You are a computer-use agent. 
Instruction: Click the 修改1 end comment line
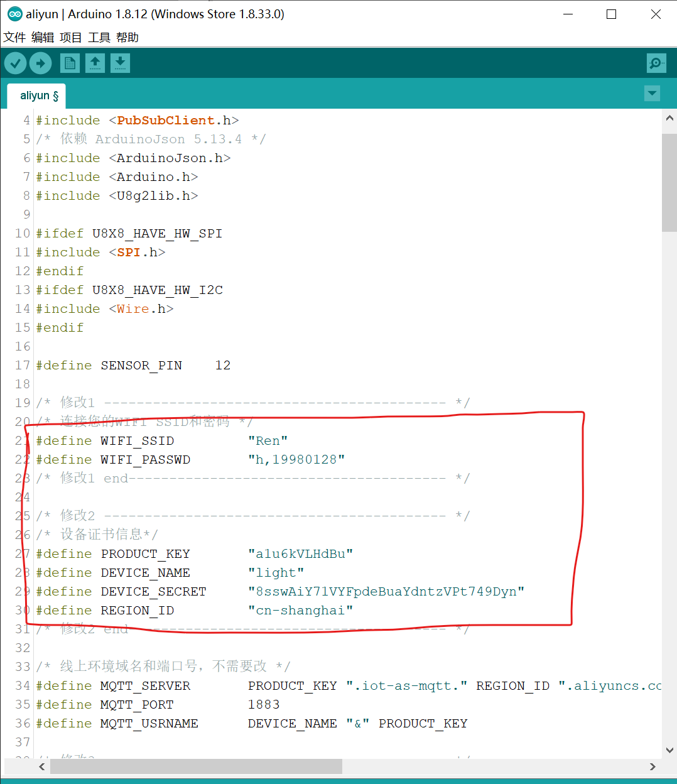coord(252,478)
